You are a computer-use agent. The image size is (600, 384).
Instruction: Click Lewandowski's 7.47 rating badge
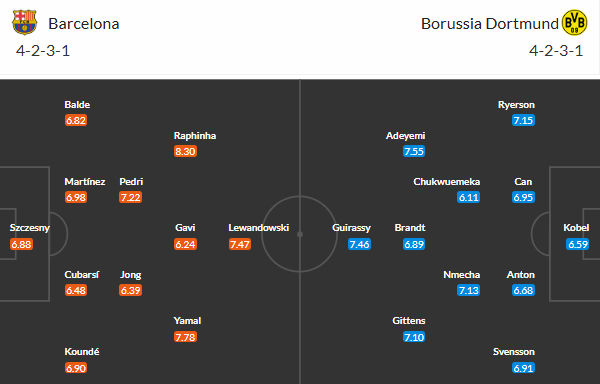point(240,244)
